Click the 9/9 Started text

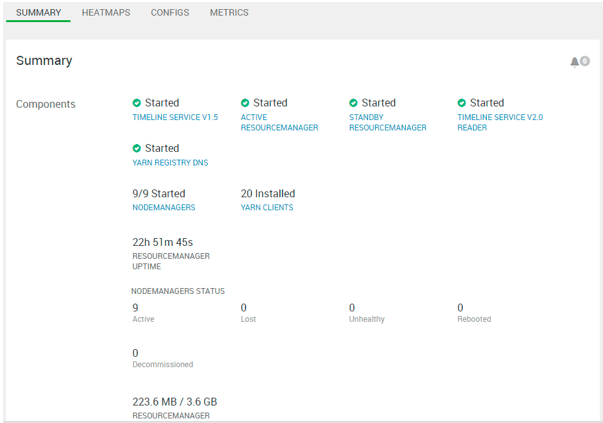[159, 193]
